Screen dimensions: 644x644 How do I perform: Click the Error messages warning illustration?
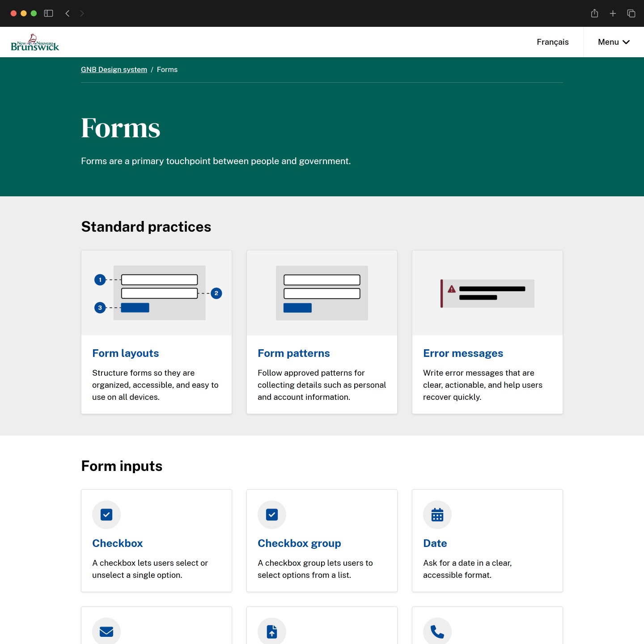[x=487, y=293]
